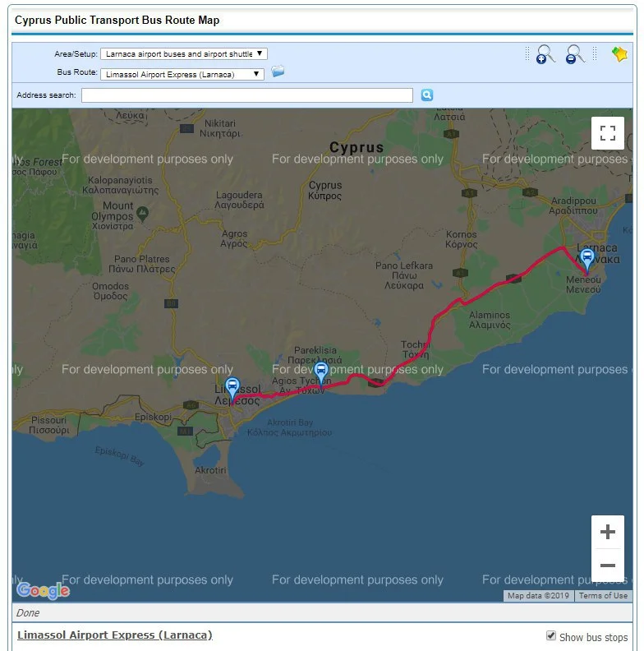644x651 pixels.
Task: Open the Area/Setup dropdown
Action: (x=184, y=54)
